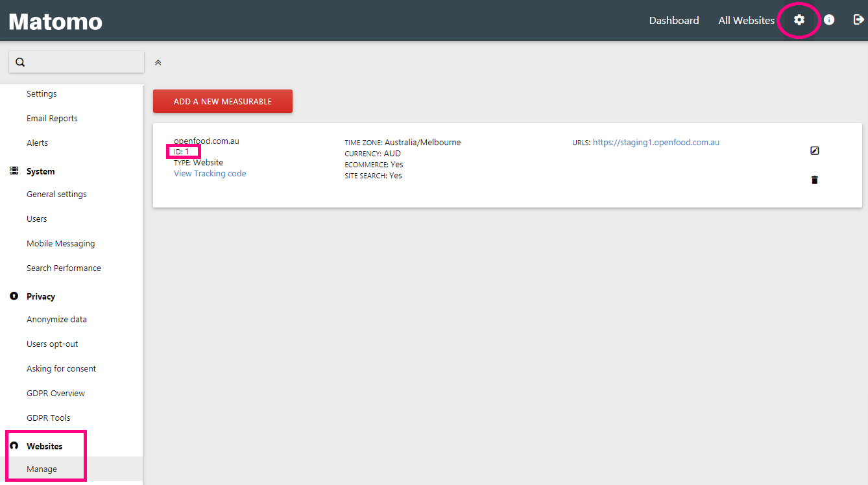Click the info icon in header
The width and height of the screenshot is (868, 485).
click(829, 20)
